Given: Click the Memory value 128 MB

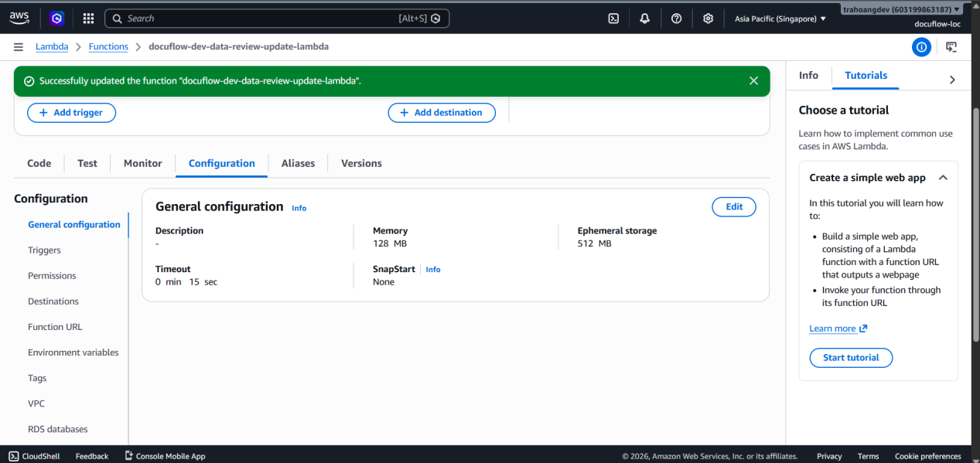Looking at the screenshot, I should click(x=390, y=243).
